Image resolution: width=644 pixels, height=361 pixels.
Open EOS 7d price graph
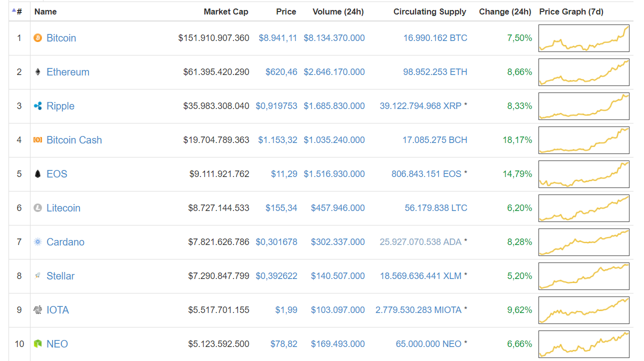(x=583, y=174)
